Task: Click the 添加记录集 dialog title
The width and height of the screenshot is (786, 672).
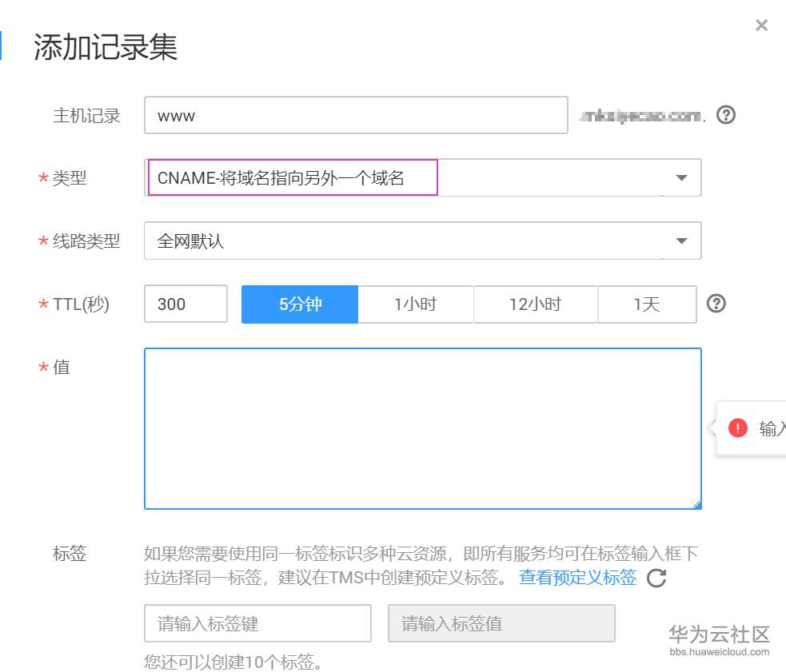Action: 106,47
